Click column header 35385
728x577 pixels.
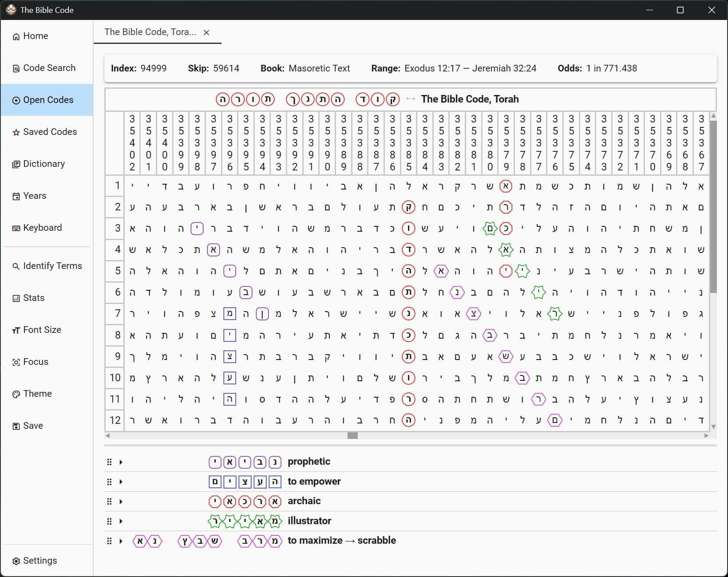(x=409, y=143)
